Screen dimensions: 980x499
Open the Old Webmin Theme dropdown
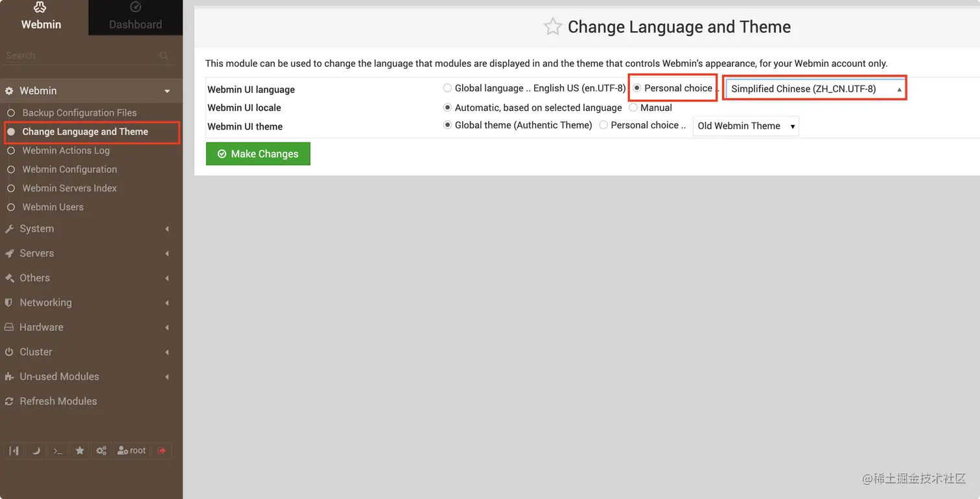(746, 126)
